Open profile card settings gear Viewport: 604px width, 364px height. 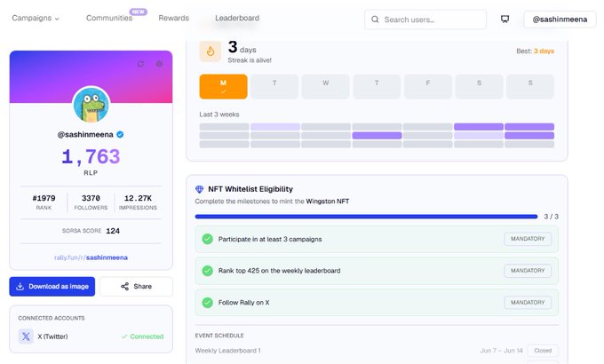point(159,64)
